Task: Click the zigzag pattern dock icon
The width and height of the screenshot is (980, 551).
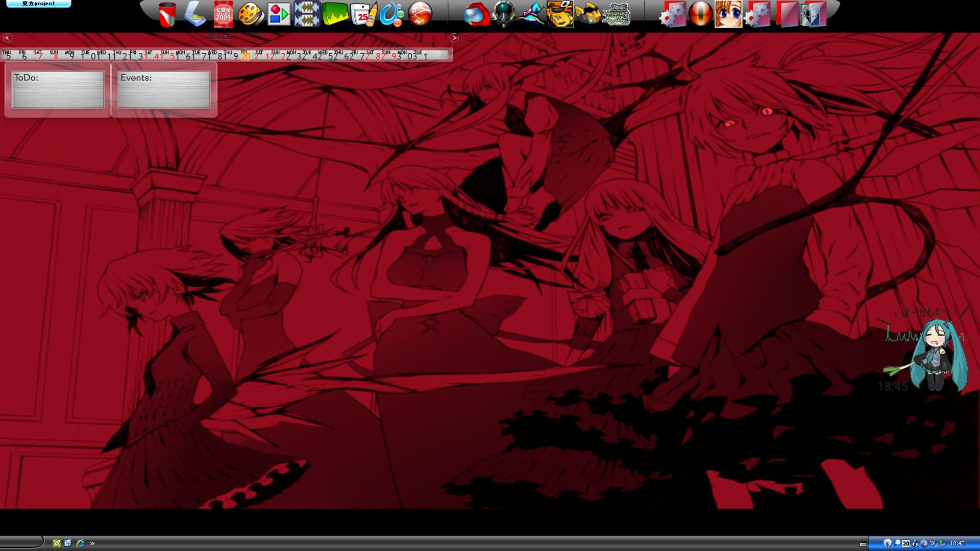Action: click(307, 14)
